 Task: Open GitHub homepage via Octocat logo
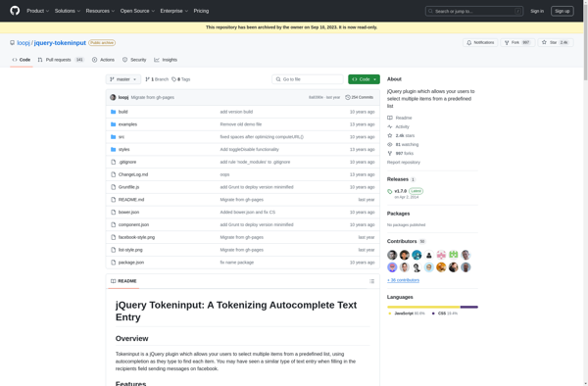[x=15, y=11]
